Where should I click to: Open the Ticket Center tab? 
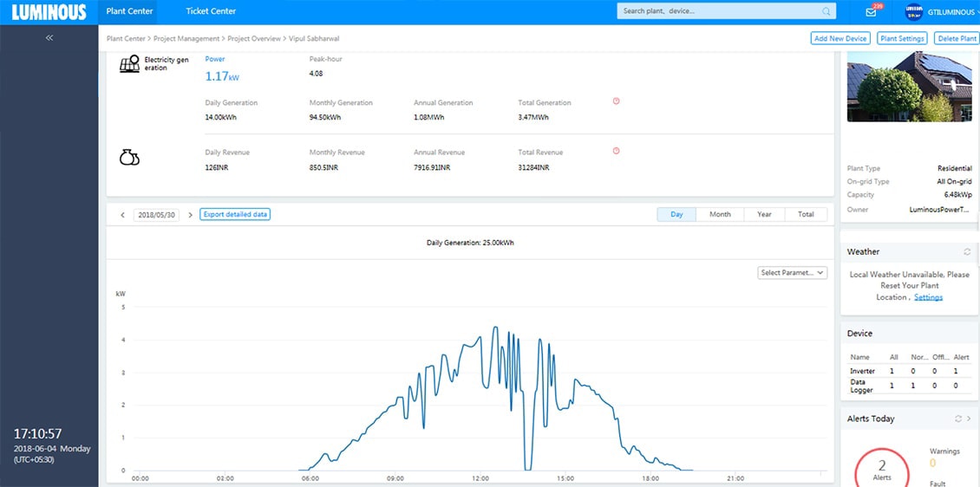211,11
